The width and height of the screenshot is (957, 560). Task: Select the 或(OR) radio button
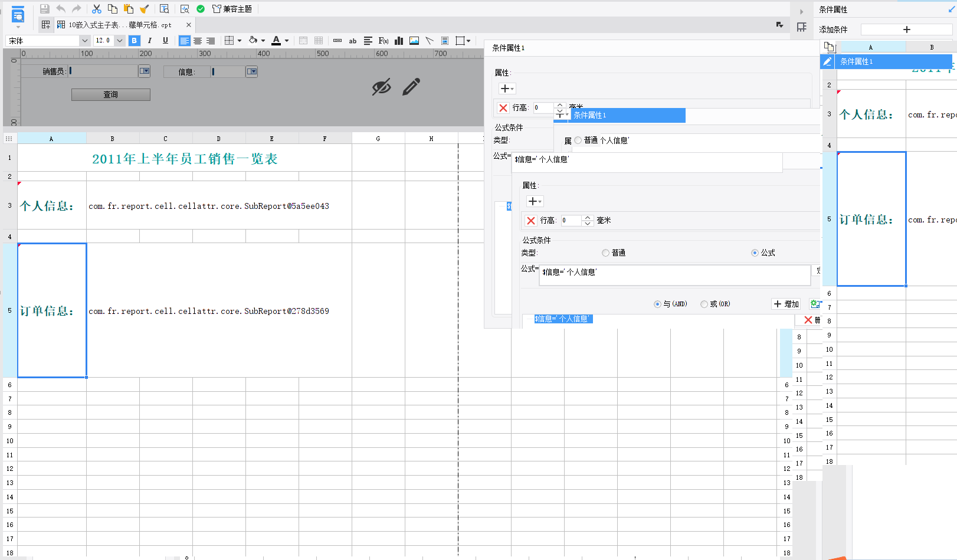[704, 304]
